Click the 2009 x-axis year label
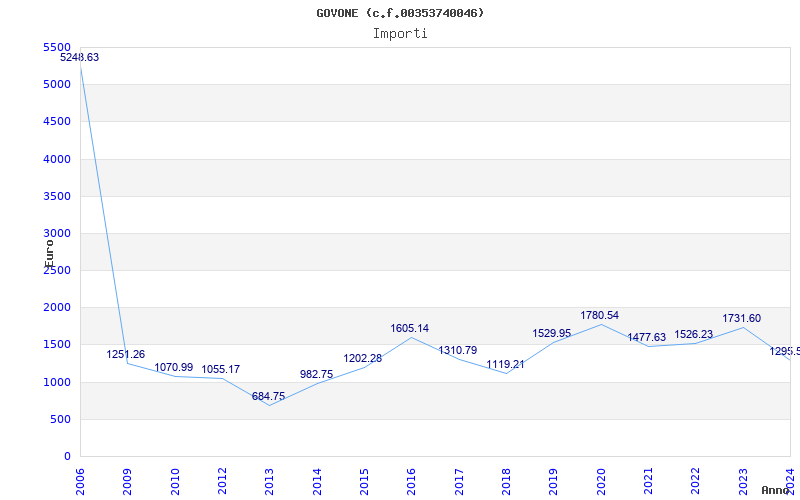This screenshot has width=800, height=500. [x=127, y=482]
